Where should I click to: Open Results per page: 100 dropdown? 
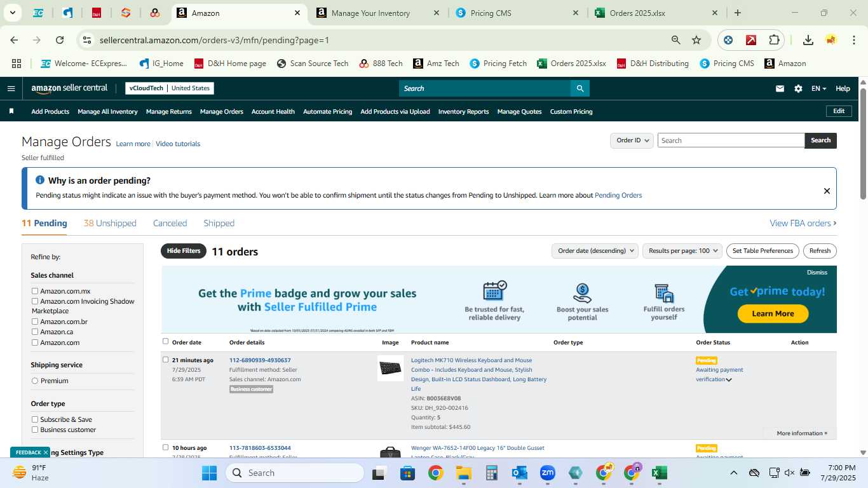[682, 251]
